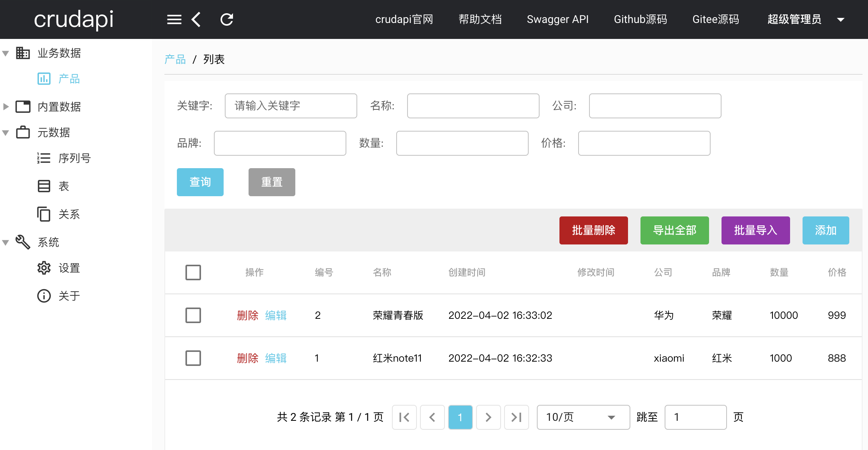The image size is (868, 450).
Task: Click the refresh icon in toolbar
Action: pyautogui.click(x=226, y=19)
